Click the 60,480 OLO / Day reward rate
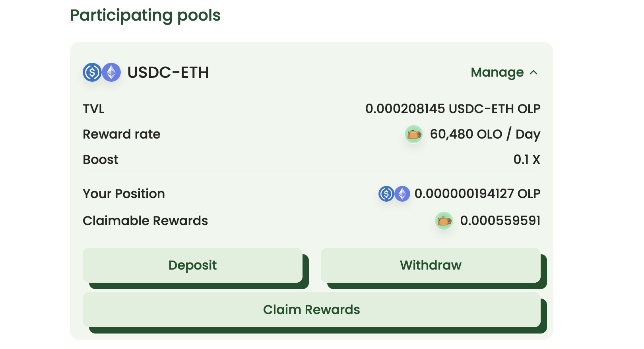Image resolution: width=644 pixels, height=349 pixels. 485,134
